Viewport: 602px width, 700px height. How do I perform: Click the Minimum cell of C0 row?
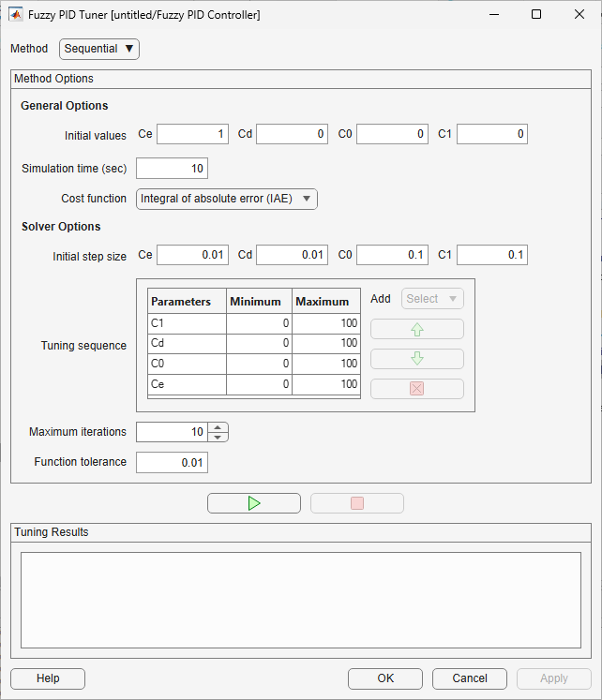(259, 364)
